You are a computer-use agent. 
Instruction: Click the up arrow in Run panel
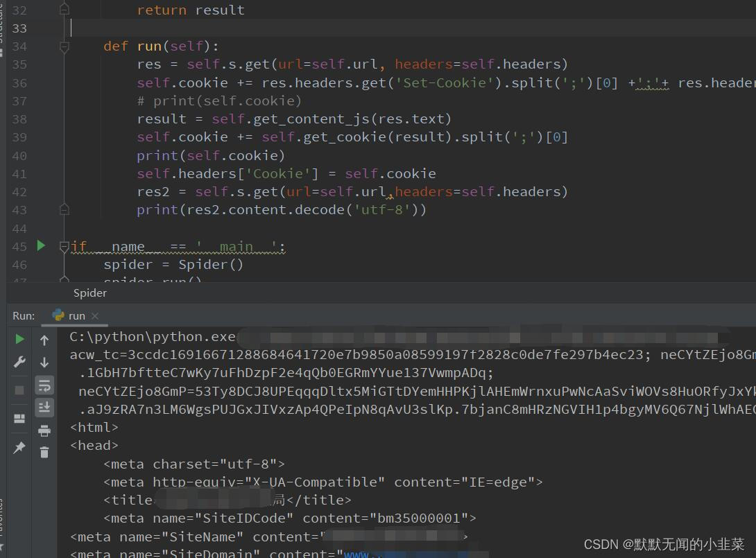(44, 340)
